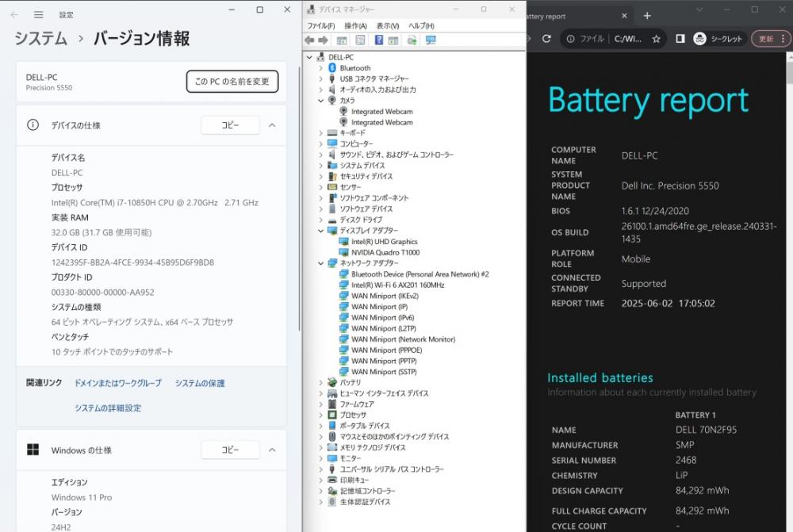The image size is (793, 532).
Task: Open the Chrome three-dot menu
Action: click(783, 38)
